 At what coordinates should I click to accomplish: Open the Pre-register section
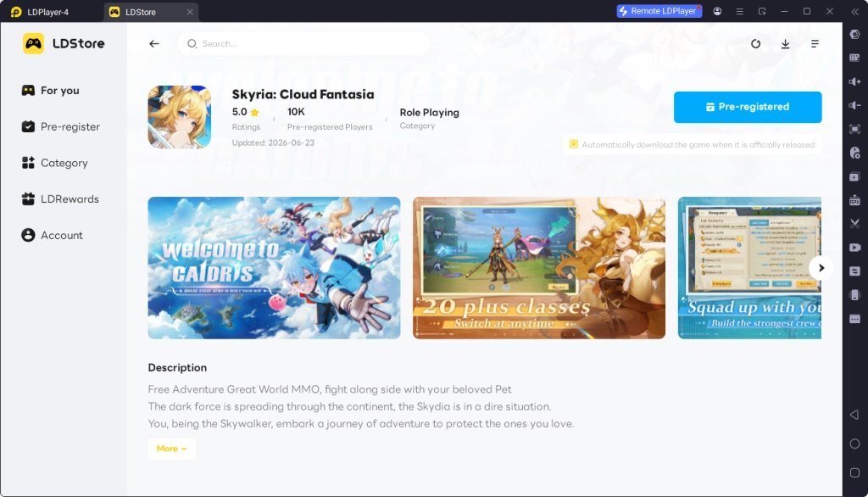click(60, 127)
